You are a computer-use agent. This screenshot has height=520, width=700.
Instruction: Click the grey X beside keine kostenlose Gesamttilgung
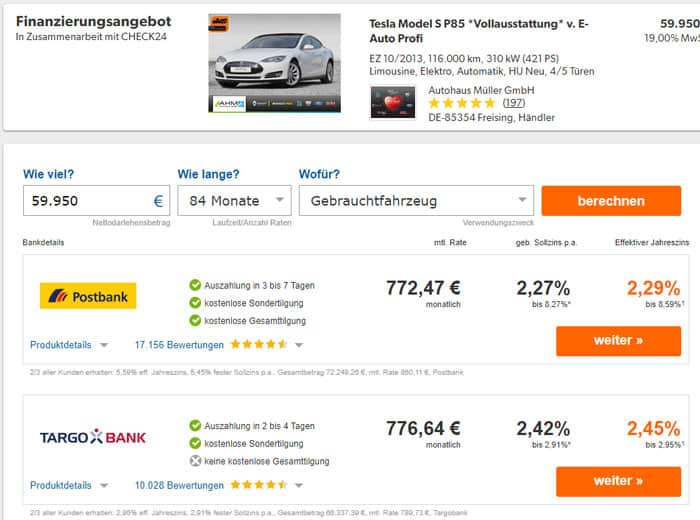pyautogui.click(x=195, y=461)
